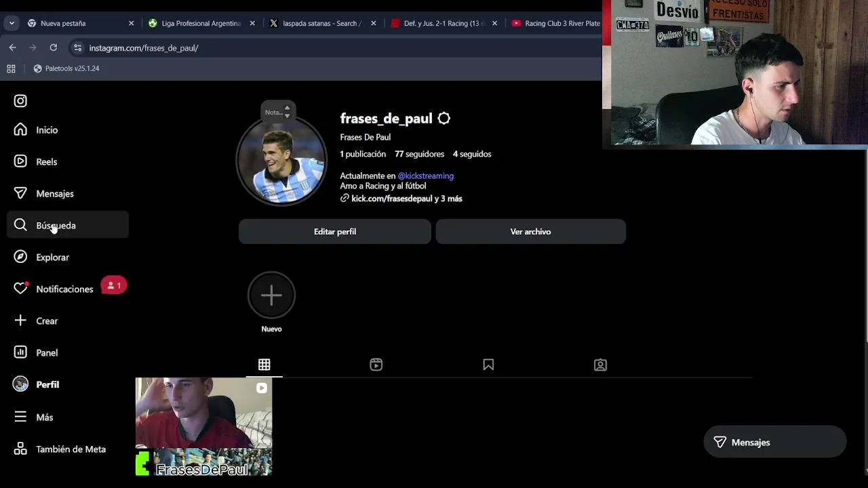The image size is (868, 488).
Task: Open kick.com/frasesdepaul y 3 más link
Action: [406, 199]
